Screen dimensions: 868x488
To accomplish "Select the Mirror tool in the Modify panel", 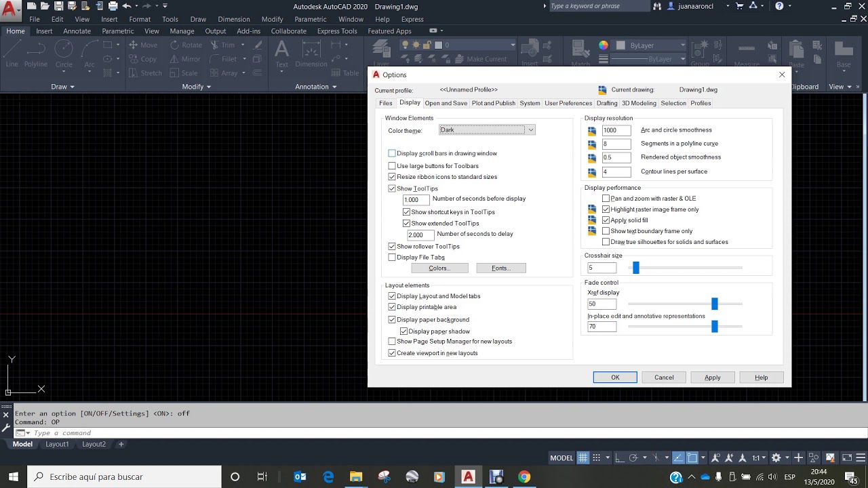I will point(185,59).
